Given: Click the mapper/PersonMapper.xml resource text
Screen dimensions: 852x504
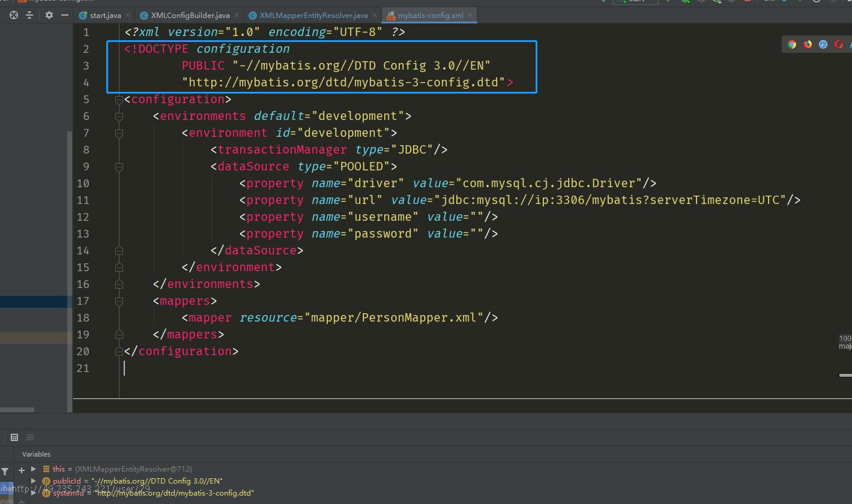Looking at the screenshot, I should pos(393,317).
